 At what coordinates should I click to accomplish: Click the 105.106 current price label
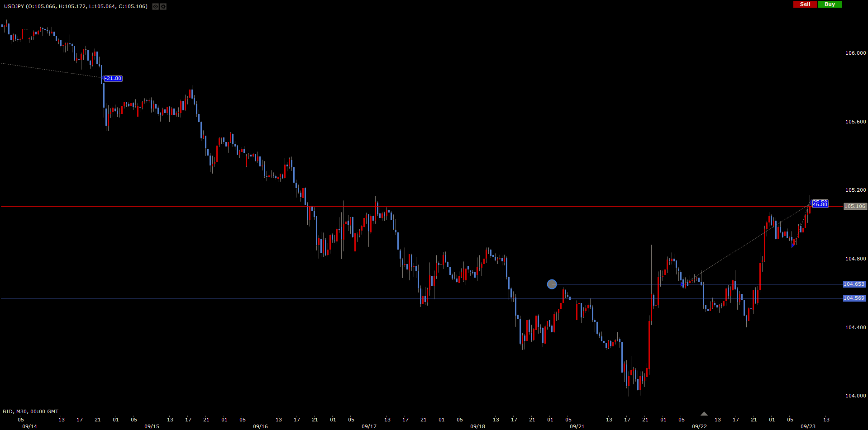tap(855, 206)
